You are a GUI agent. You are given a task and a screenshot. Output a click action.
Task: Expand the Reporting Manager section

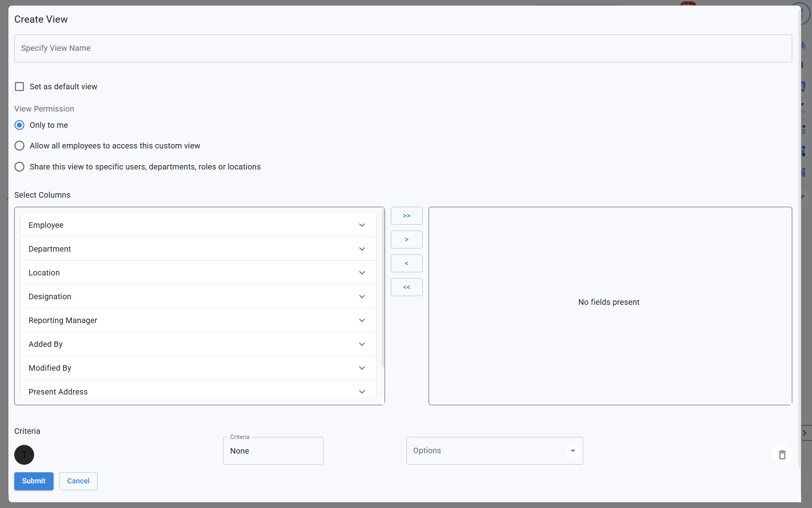362,320
